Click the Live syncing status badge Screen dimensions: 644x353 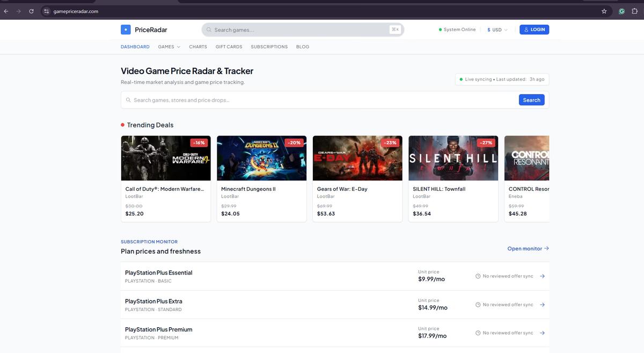click(502, 80)
